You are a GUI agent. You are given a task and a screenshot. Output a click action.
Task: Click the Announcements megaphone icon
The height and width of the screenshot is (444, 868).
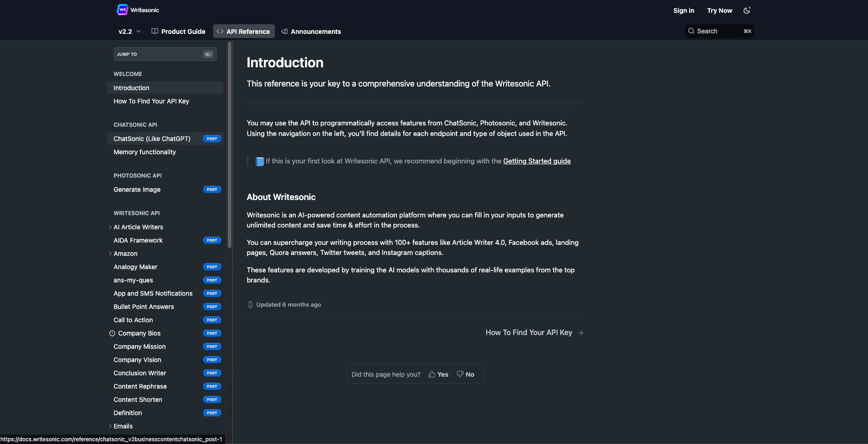point(284,32)
